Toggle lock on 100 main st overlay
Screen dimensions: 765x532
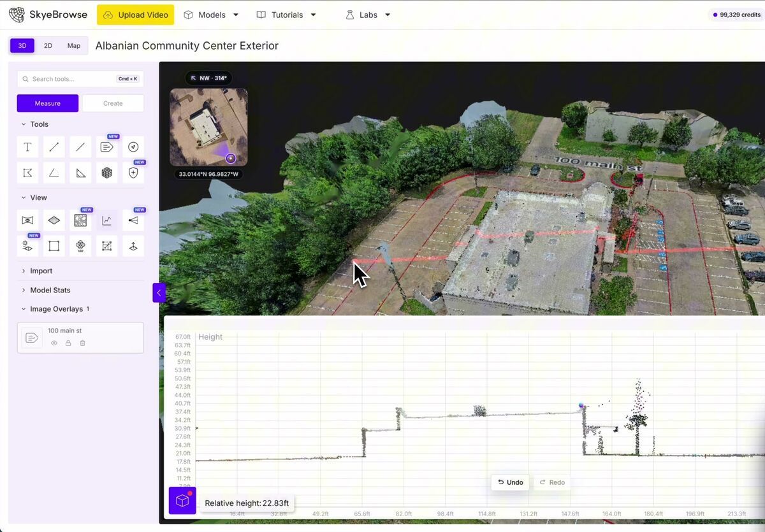click(x=68, y=343)
